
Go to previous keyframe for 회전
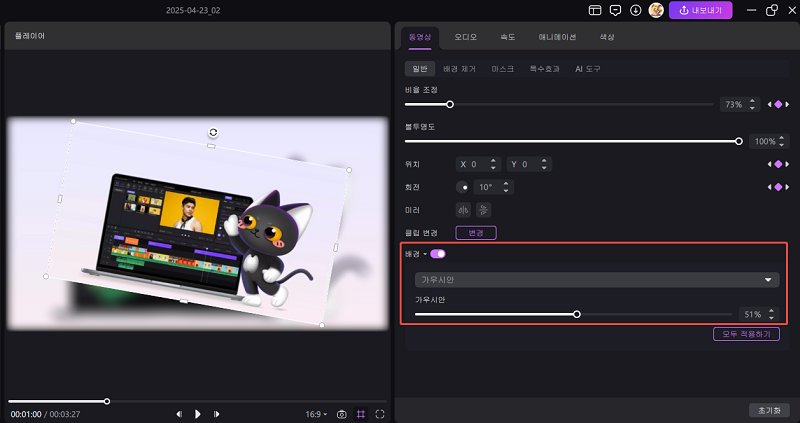(x=770, y=187)
